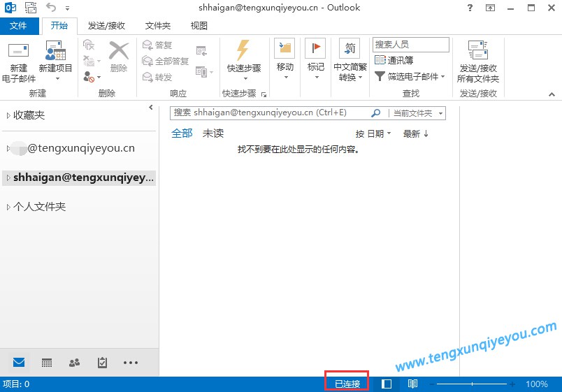Click Ignore conversation icon
This screenshot has height=392, width=562.
(89, 45)
